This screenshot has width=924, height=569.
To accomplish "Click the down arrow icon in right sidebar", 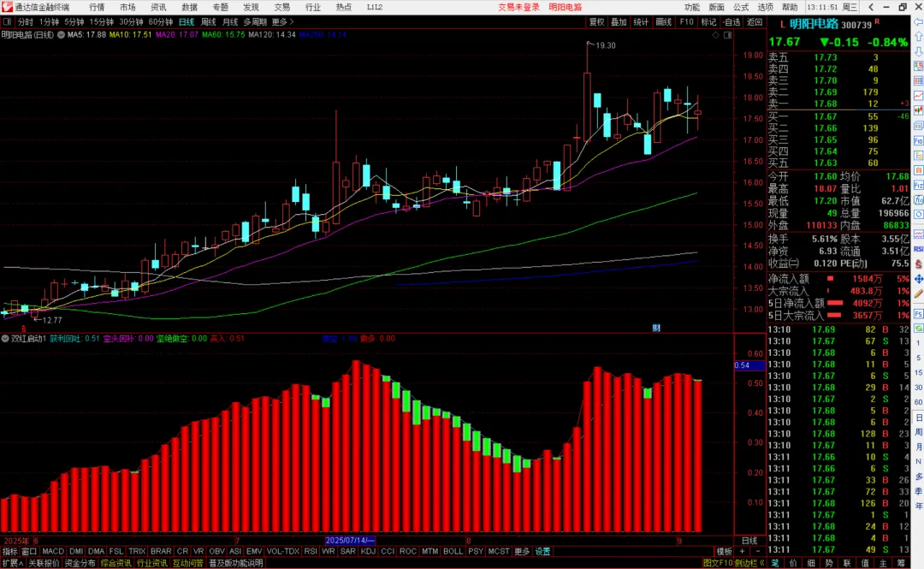I will pos(919,51).
